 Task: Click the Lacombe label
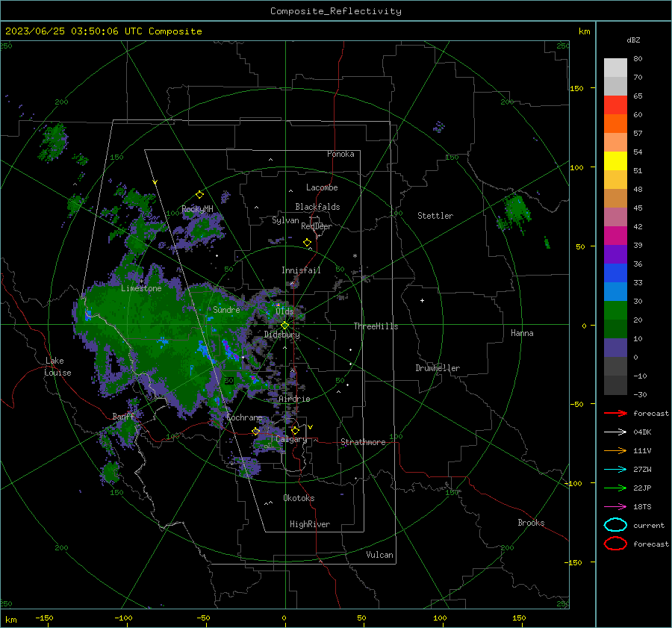point(322,187)
